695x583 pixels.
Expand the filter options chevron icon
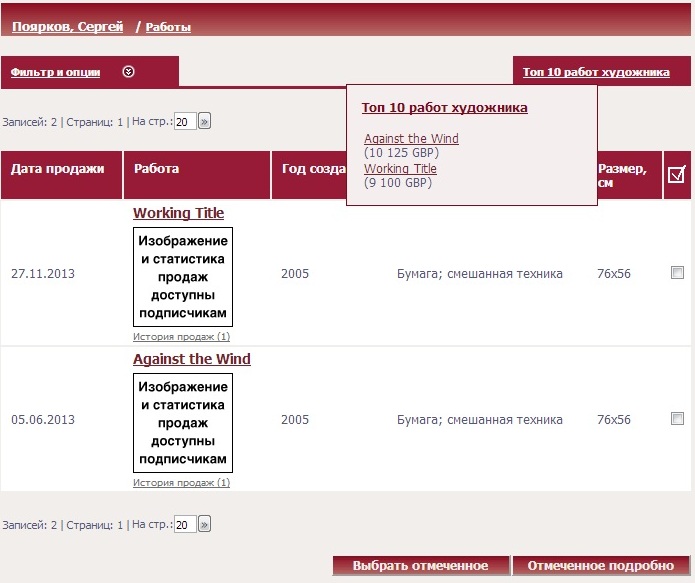point(128,72)
